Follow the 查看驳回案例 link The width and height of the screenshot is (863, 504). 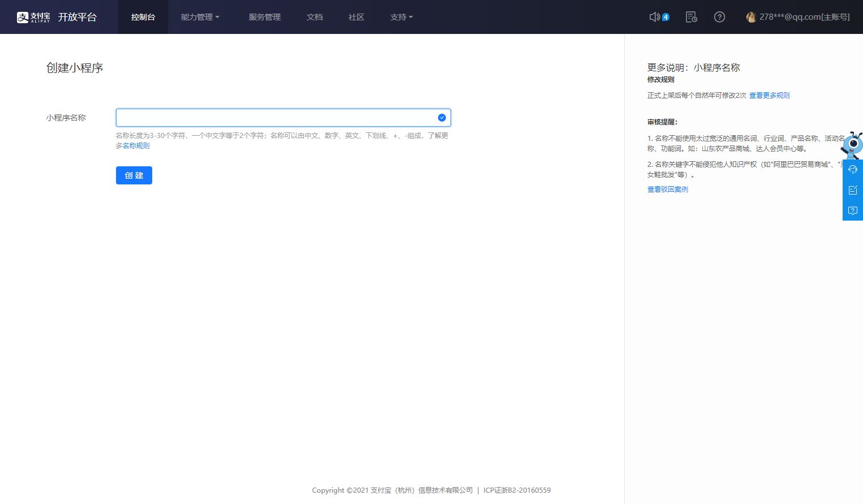(668, 189)
